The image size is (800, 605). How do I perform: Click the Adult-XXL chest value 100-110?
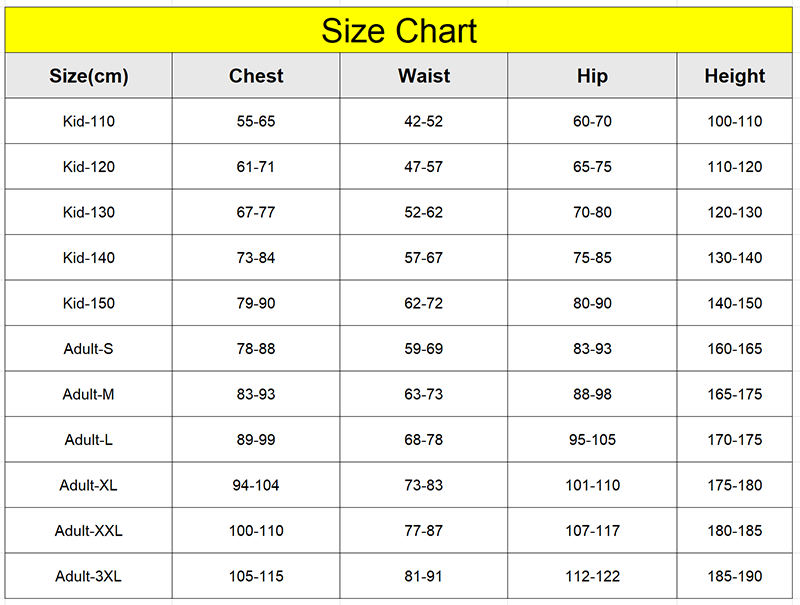(256, 531)
